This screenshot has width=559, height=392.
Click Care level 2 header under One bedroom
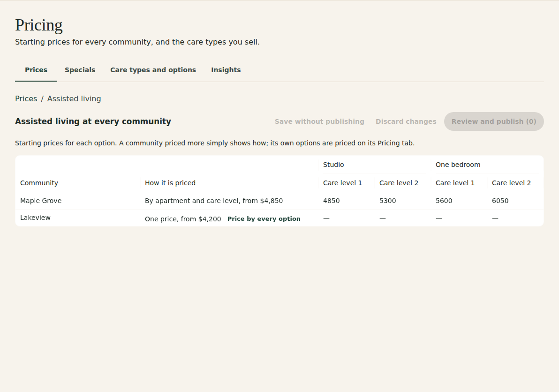(511, 183)
